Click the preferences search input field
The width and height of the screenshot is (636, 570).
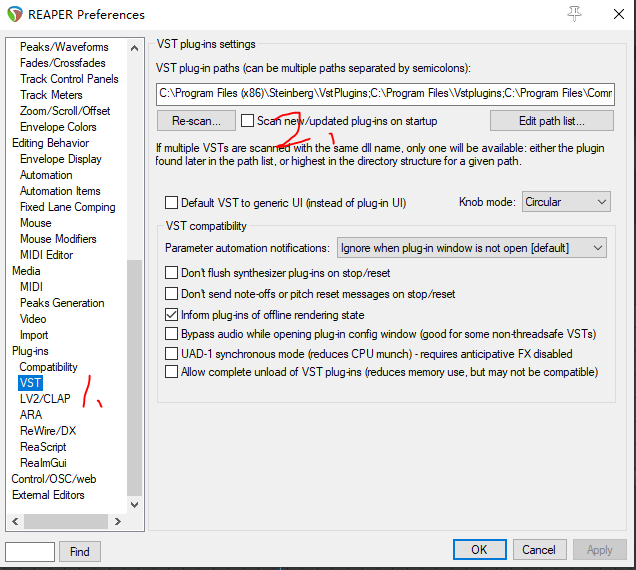pyautogui.click(x=30, y=551)
